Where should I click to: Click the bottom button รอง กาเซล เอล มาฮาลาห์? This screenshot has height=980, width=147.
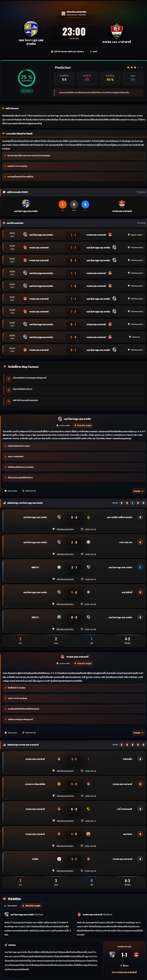[124, 972]
